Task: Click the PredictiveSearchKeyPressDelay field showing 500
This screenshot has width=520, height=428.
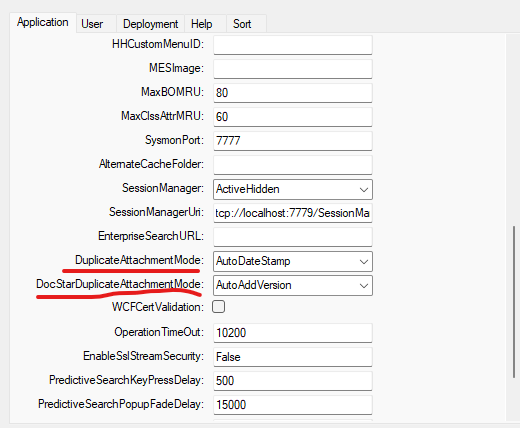Action: [x=293, y=381]
